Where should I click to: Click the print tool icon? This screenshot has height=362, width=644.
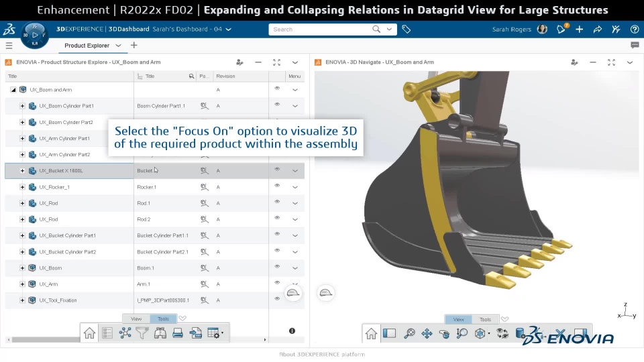click(x=177, y=333)
